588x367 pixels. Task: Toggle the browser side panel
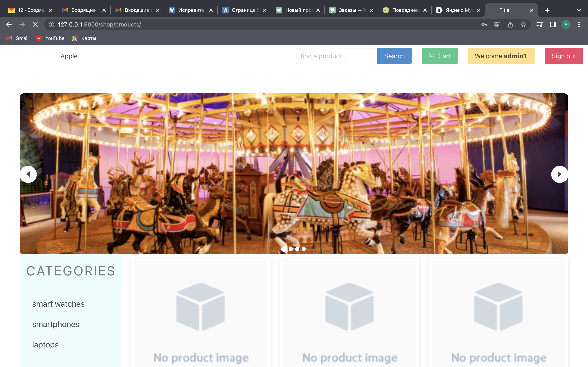tap(553, 24)
